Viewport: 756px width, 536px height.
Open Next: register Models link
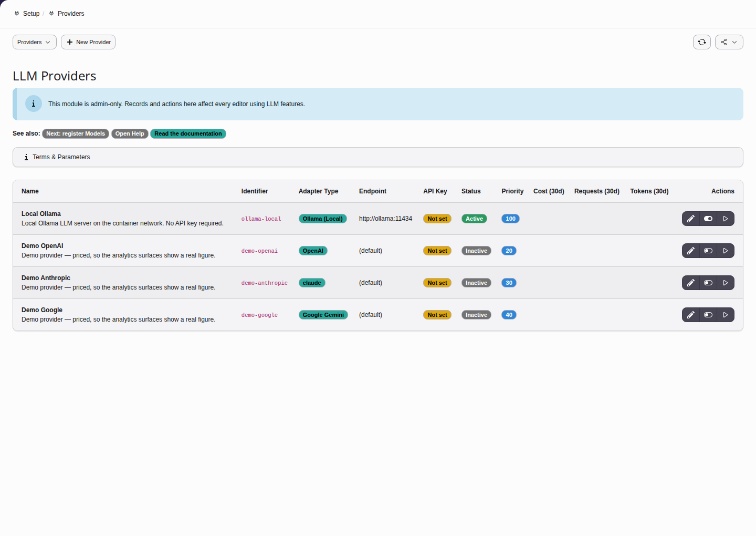(x=76, y=133)
